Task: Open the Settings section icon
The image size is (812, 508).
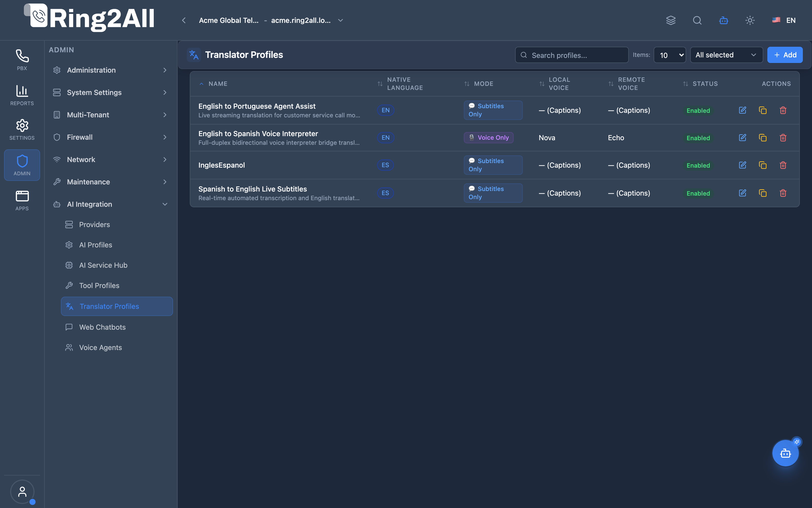Action: coord(22,130)
